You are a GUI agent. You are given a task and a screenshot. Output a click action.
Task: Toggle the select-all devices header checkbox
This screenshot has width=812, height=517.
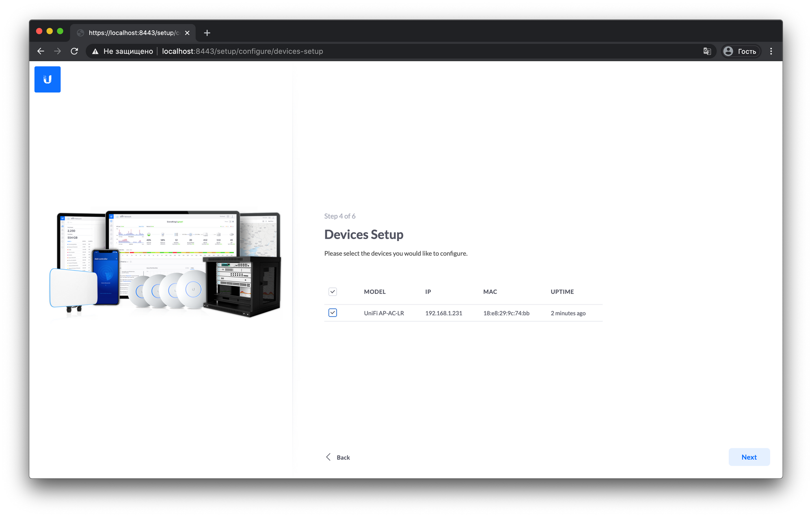(333, 292)
